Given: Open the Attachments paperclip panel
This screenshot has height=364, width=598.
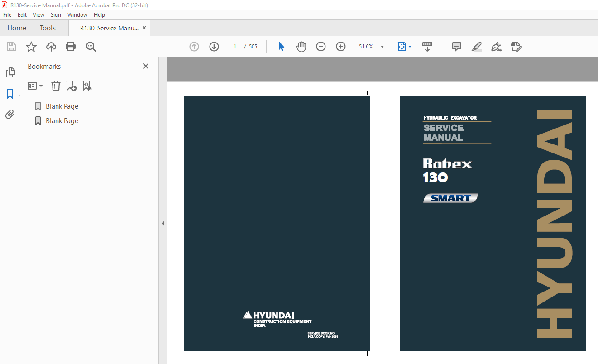Looking at the screenshot, I should (x=10, y=115).
